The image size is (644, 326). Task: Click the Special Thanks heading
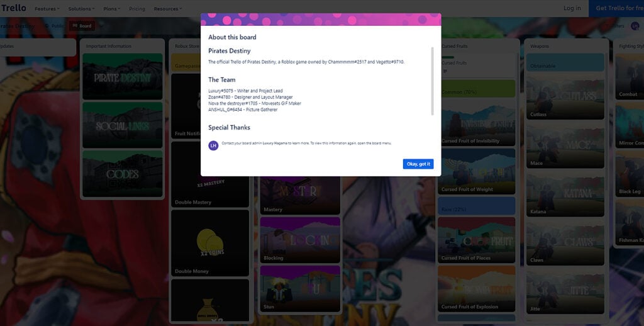tap(229, 127)
